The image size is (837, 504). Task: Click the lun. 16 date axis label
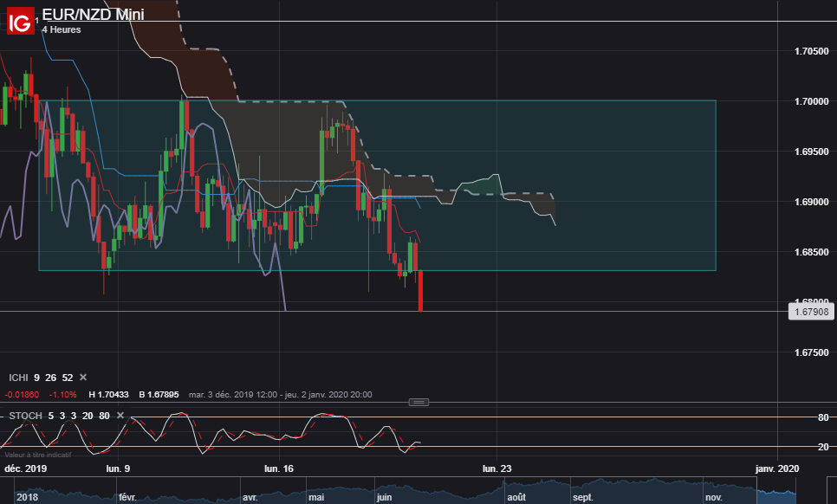pos(279,468)
